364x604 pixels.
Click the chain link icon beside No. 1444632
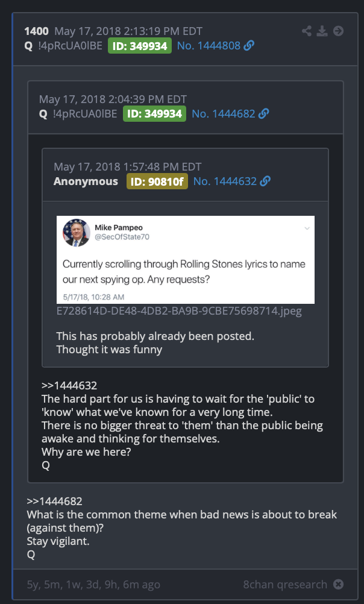point(265,181)
